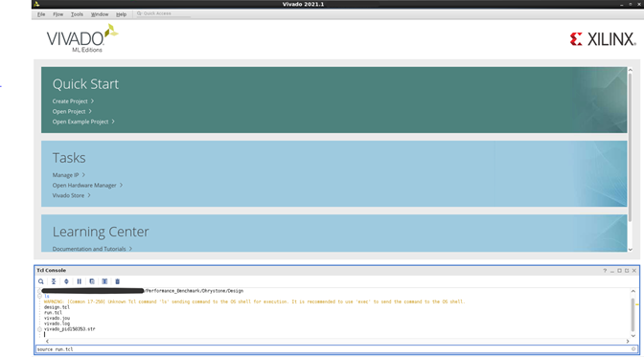Image resolution: width=644 pixels, height=357 pixels.
Task: Focus the Quick Access search field
Action: pyautogui.click(x=164, y=13)
